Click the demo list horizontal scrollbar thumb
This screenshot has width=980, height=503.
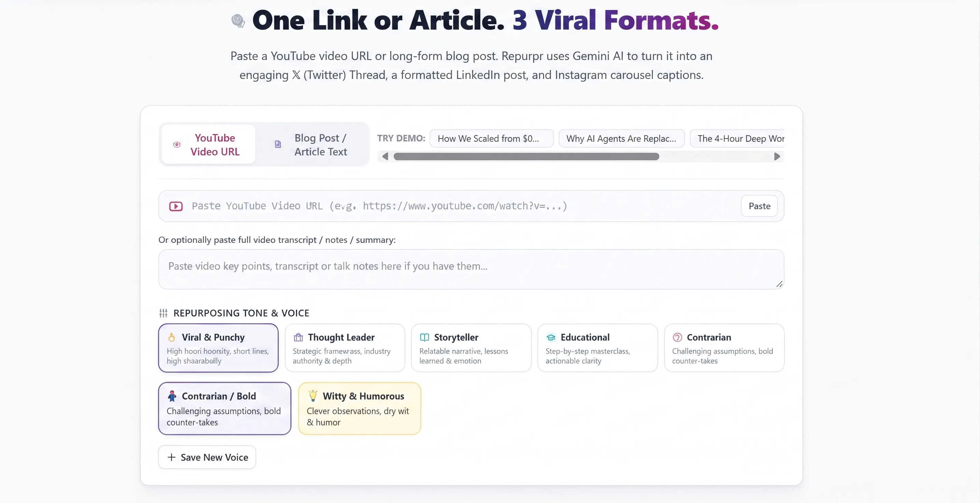click(526, 157)
